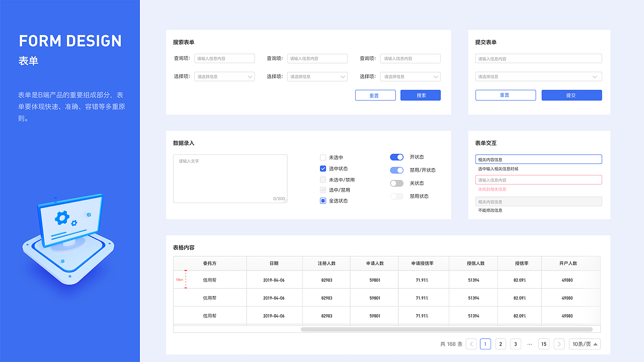This screenshot has height=362, width=644.
Task: Click the 提交 button
Action: point(572,95)
